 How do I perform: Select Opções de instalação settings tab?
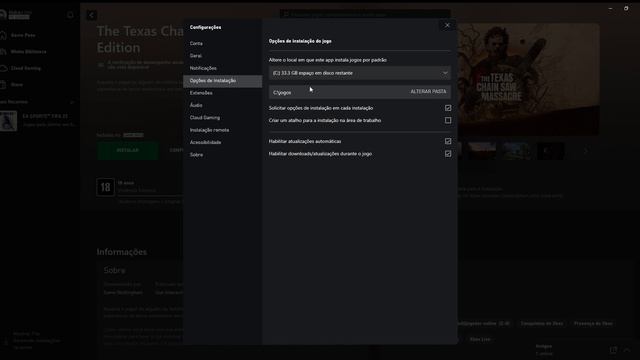[x=222, y=81]
